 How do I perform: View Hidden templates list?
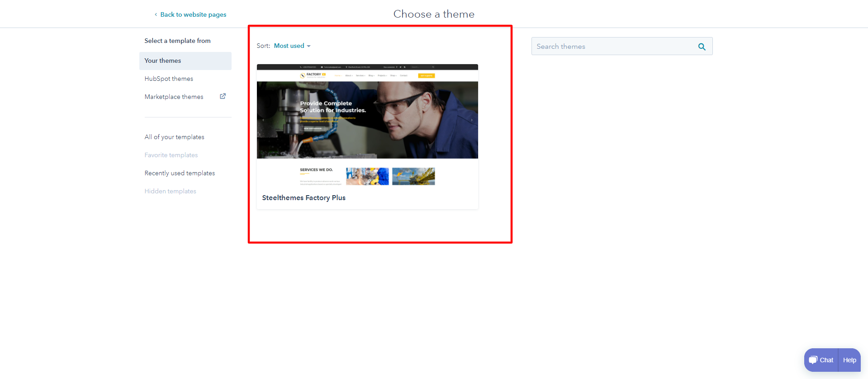(x=170, y=191)
